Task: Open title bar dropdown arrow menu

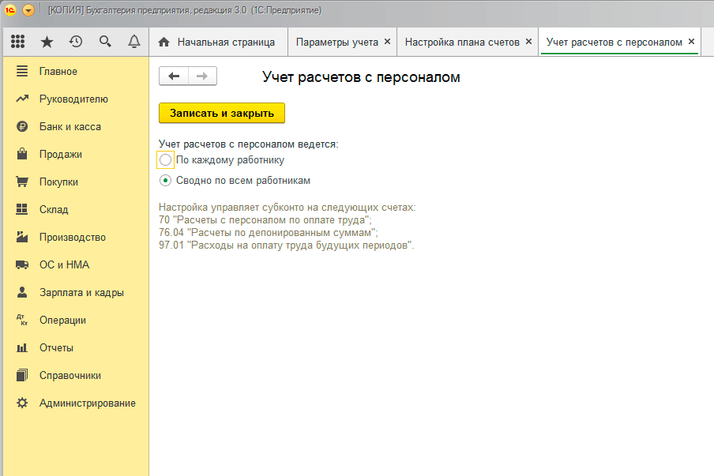Action: (28, 10)
